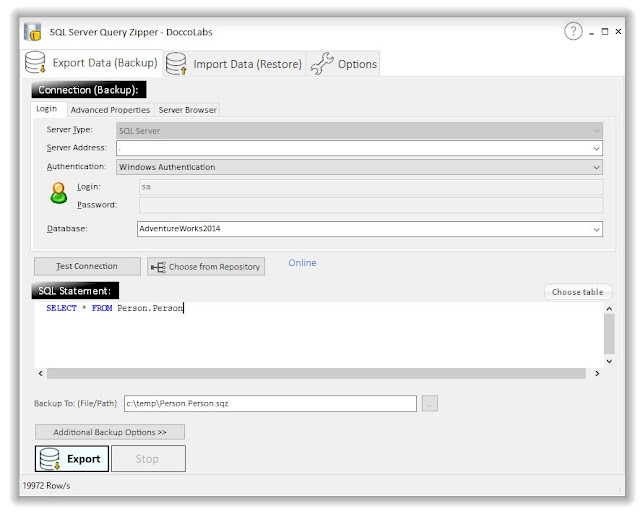Open the Database dropdown showing AdventureWorks2014
The height and width of the screenshot is (514, 640).
370,229
